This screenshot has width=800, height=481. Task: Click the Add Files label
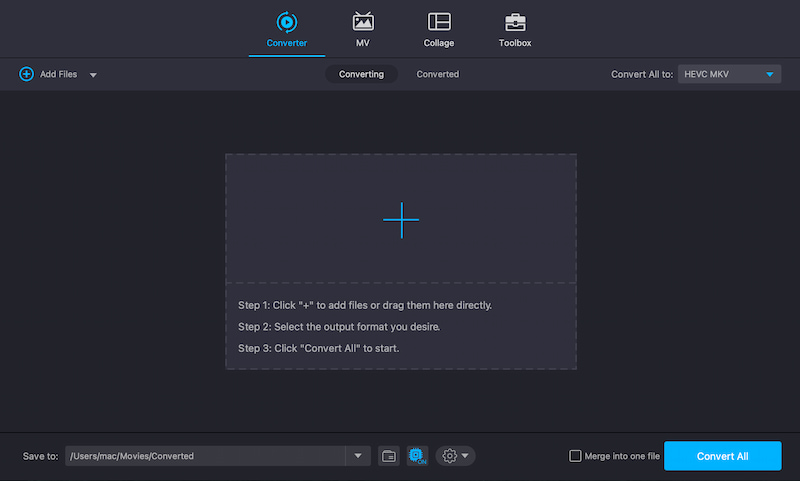point(58,74)
